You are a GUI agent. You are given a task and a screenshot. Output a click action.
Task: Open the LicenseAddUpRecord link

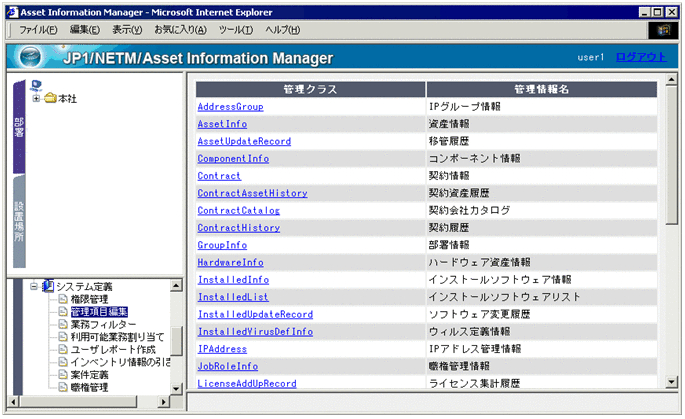[247, 384]
